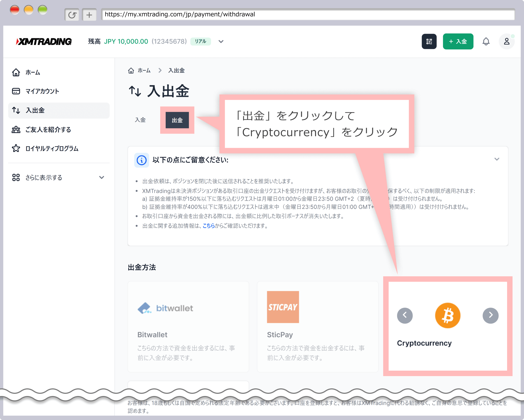Open マイアカウント in the sidebar
The width and height of the screenshot is (524, 420).
pos(59,91)
